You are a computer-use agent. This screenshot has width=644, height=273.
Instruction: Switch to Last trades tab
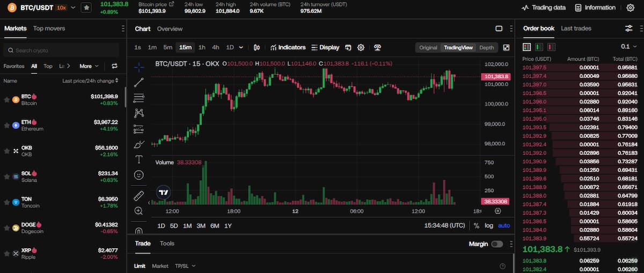[576, 28]
